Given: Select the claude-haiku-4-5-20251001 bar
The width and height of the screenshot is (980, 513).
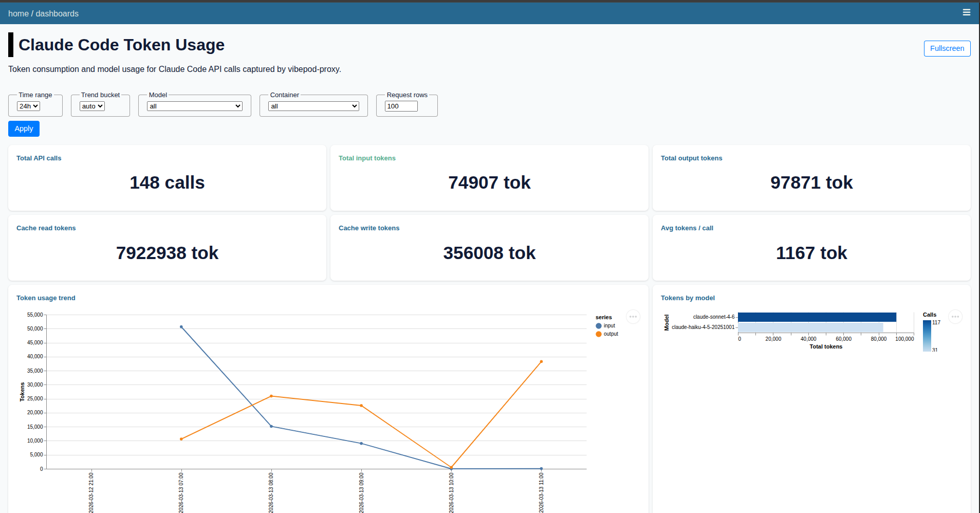Looking at the screenshot, I should coord(810,327).
